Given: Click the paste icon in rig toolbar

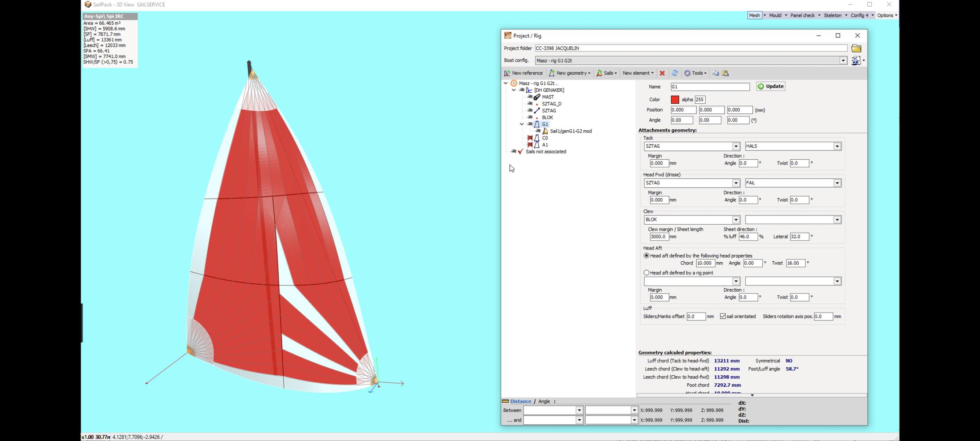Looking at the screenshot, I should [x=726, y=73].
